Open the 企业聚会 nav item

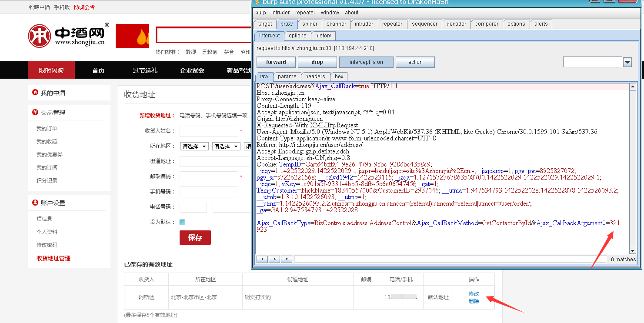point(192,70)
